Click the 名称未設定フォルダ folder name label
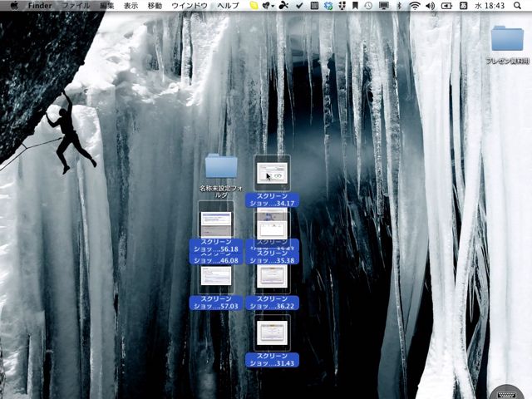532x399 pixels. pyautogui.click(x=221, y=191)
